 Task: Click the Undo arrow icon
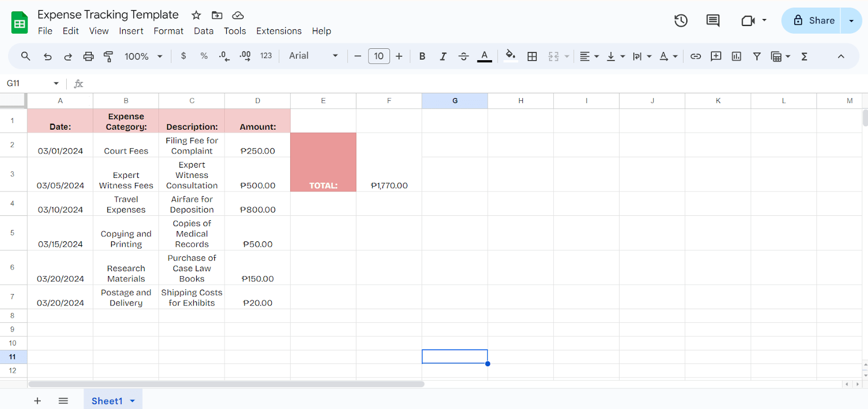(x=48, y=56)
